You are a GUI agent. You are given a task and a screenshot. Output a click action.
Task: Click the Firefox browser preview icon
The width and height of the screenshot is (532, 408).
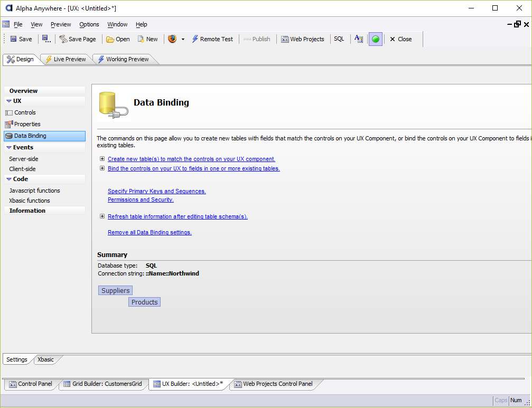pyautogui.click(x=172, y=39)
